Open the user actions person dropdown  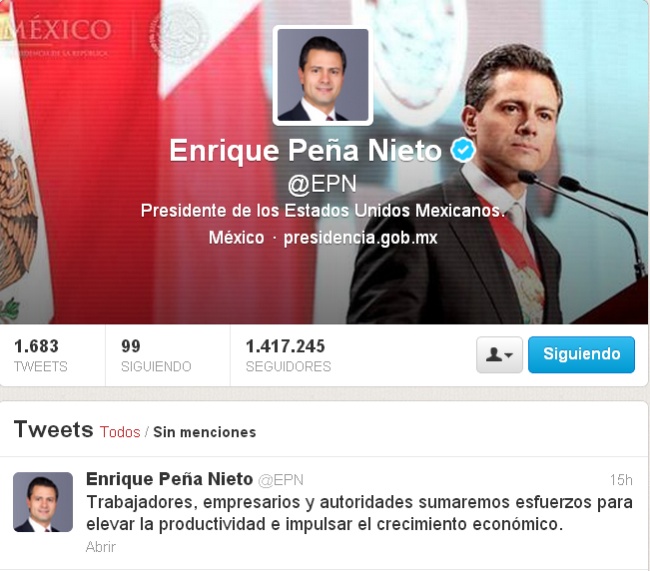499,355
